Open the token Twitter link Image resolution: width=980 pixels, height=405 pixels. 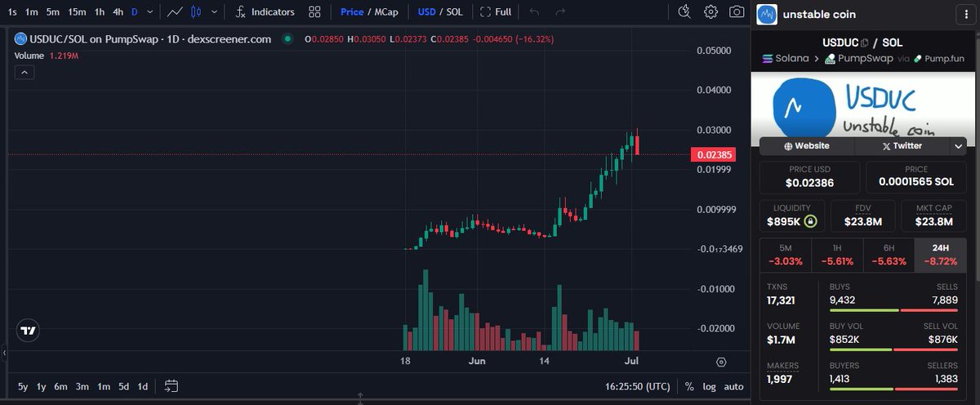point(902,146)
